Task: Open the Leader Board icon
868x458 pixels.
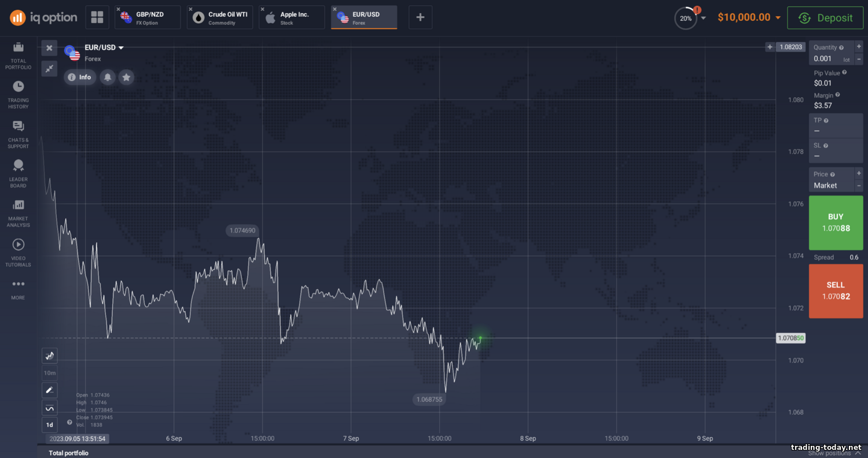Action: click(x=18, y=173)
